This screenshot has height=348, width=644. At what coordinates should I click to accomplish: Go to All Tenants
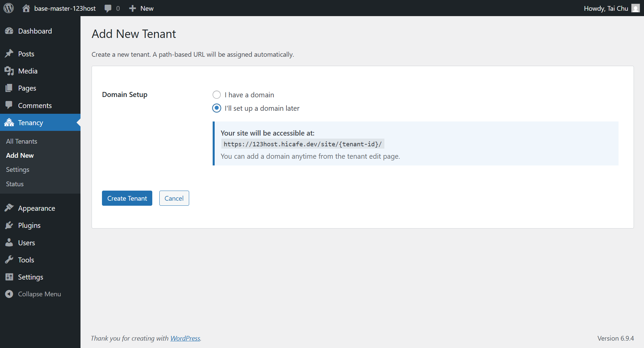point(21,141)
